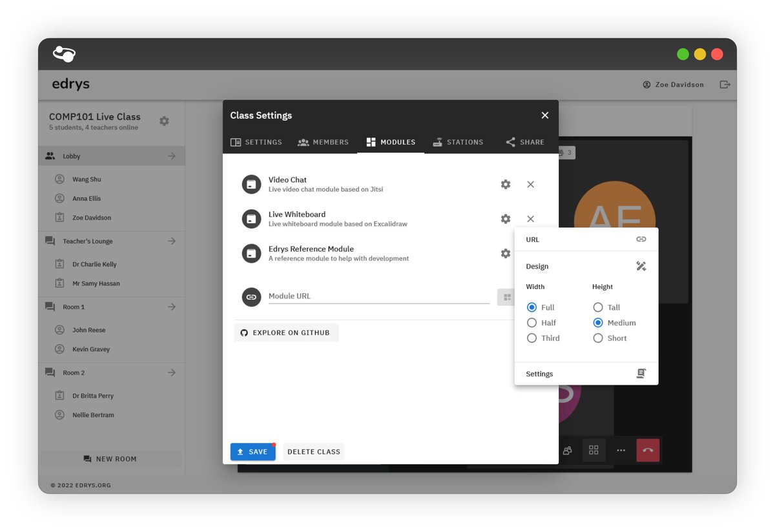Hang up the call with red button

(x=648, y=450)
